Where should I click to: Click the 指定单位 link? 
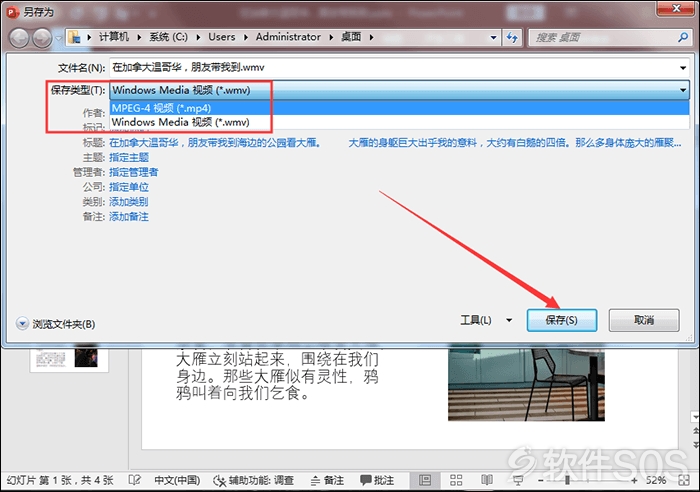(129, 187)
